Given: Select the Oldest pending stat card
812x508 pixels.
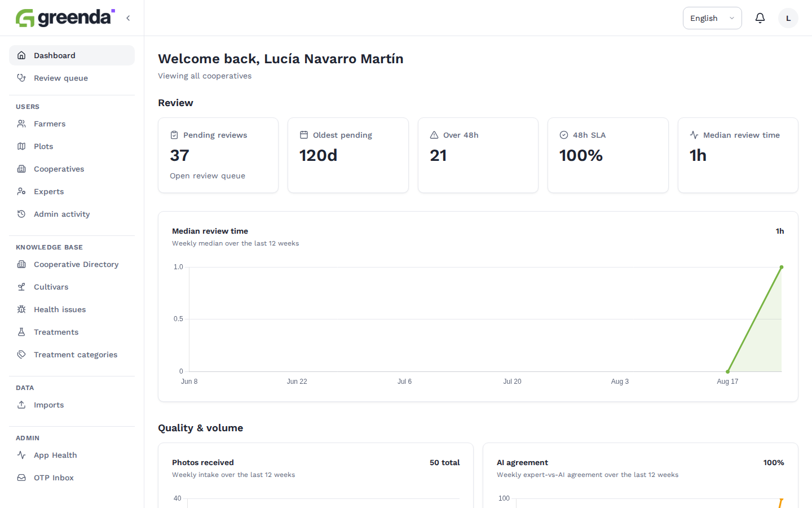Looking at the screenshot, I should point(348,155).
